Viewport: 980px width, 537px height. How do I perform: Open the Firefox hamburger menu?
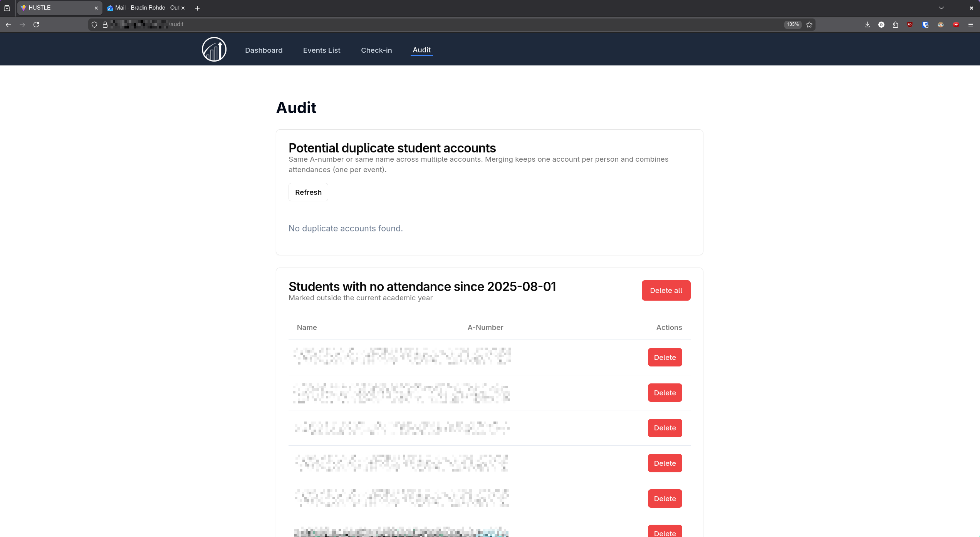[x=971, y=25]
